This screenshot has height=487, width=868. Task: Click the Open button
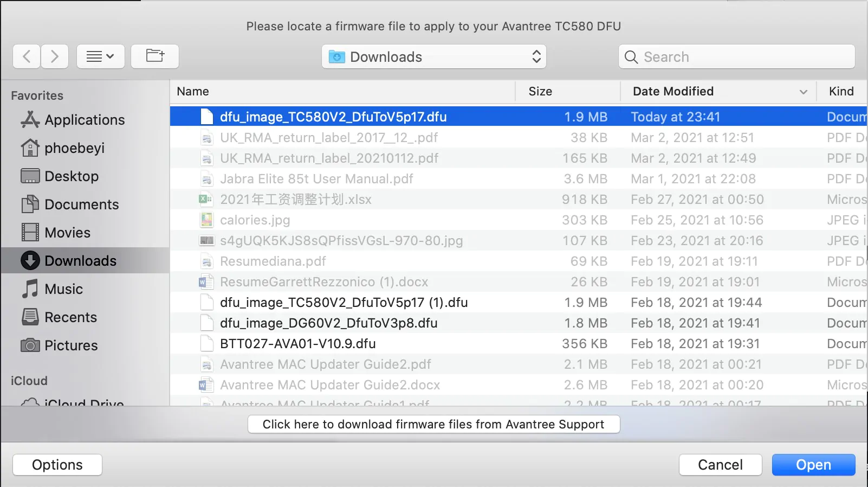pyautogui.click(x=813, y=465)
